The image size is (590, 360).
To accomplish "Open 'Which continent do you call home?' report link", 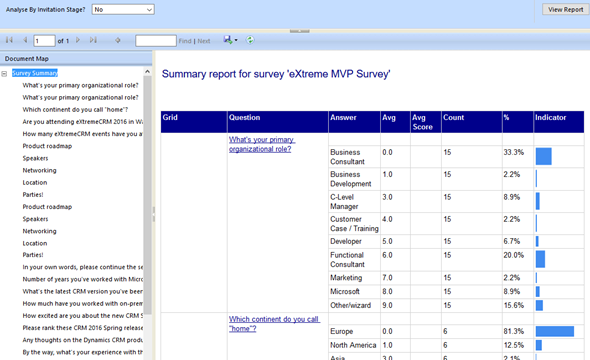I will [x=274, y=324].
